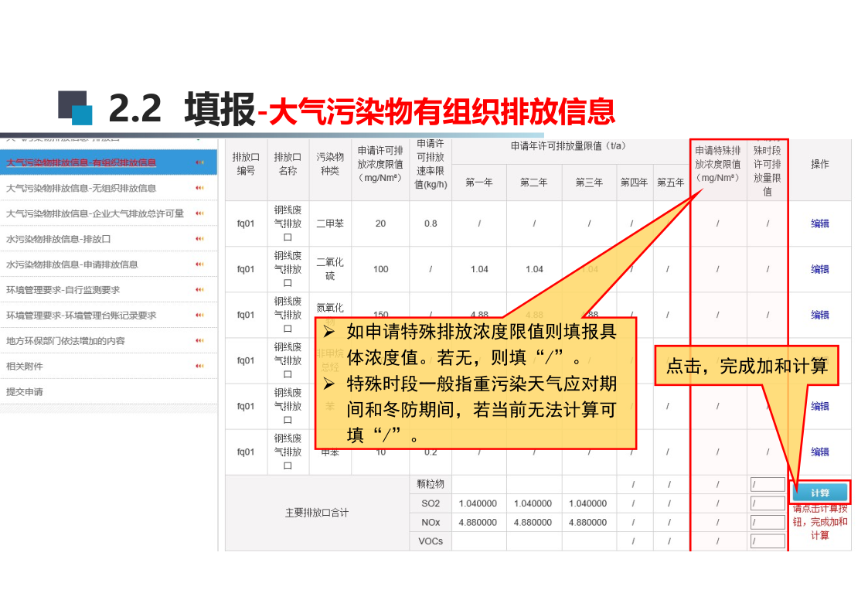Click NOx first-year total 4.880000
Viewport: 868px width, 614px height.
tap(478, 523)
